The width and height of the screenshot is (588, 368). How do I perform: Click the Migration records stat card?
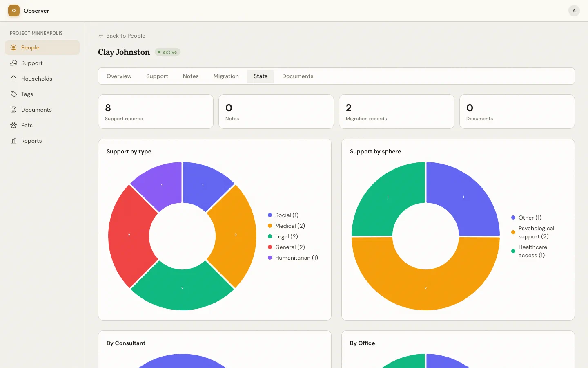tap(396, 112)
